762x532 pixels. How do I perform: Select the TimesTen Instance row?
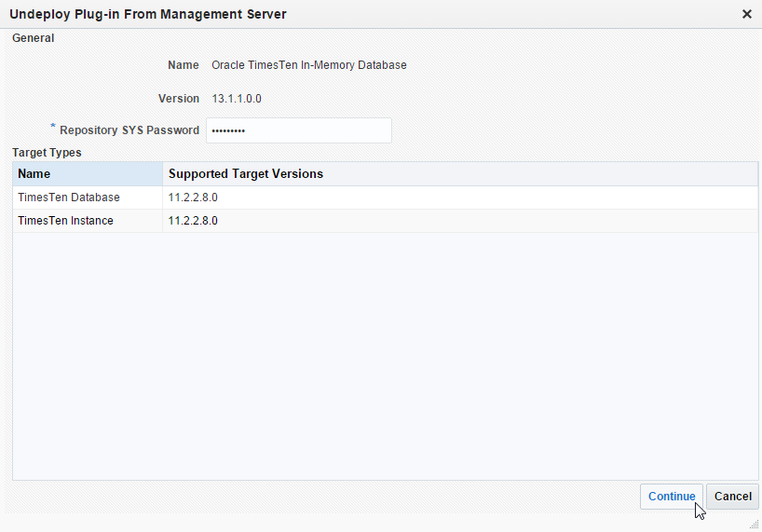click(x=386, y=221)
